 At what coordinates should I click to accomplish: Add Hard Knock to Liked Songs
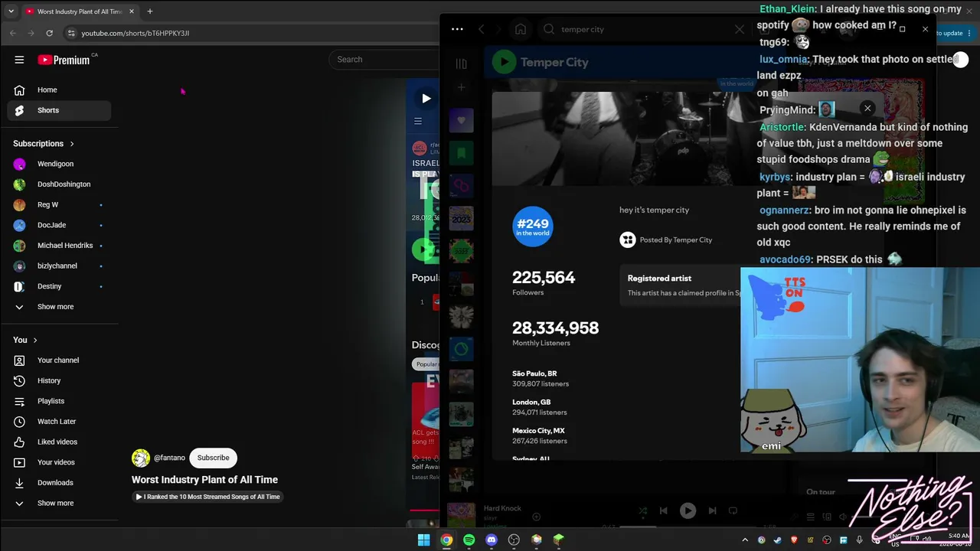click(536, 517)
